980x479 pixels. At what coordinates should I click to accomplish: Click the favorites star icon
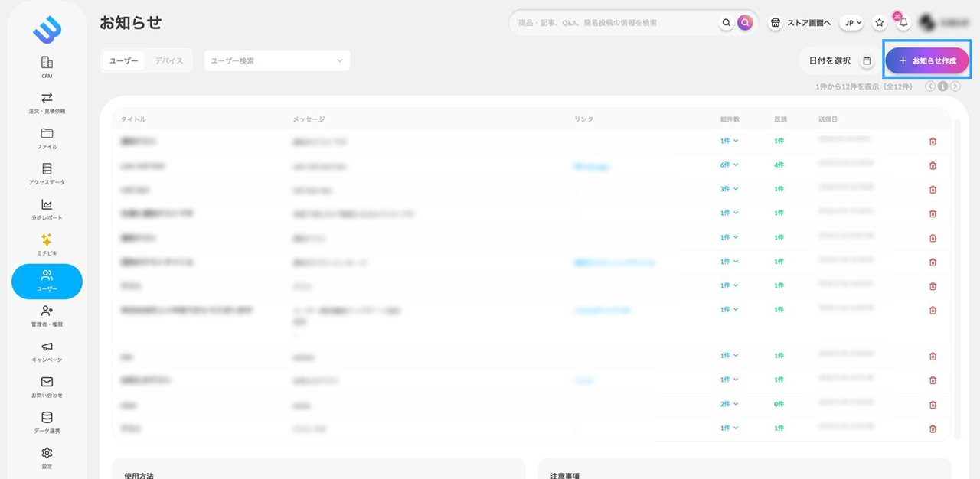pos(880,23)
